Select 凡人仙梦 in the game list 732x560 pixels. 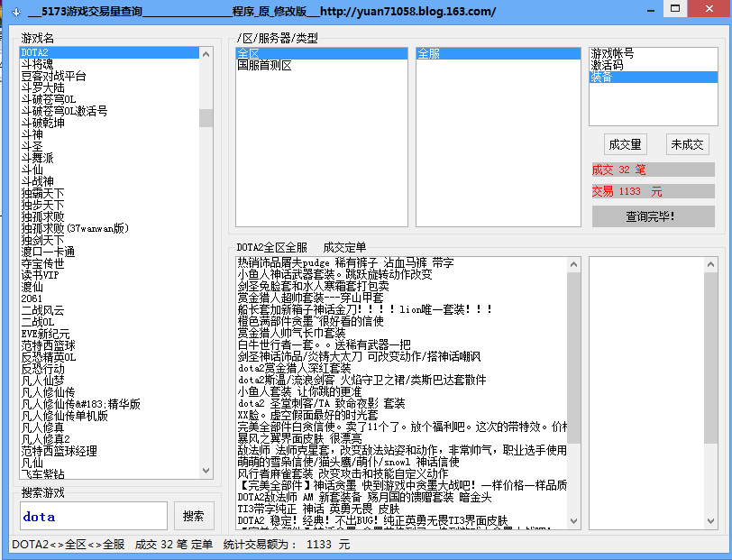coord(109,381)
